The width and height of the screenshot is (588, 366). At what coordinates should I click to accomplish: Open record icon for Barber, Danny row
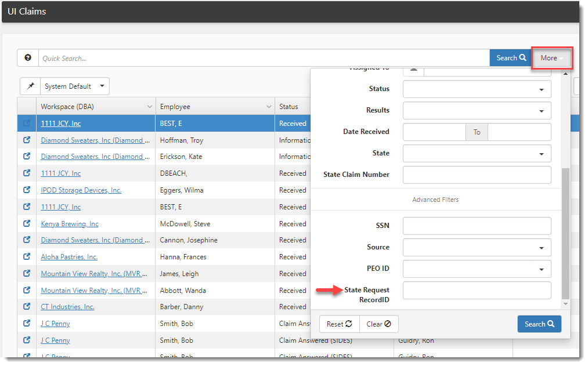tap(27, 307)
